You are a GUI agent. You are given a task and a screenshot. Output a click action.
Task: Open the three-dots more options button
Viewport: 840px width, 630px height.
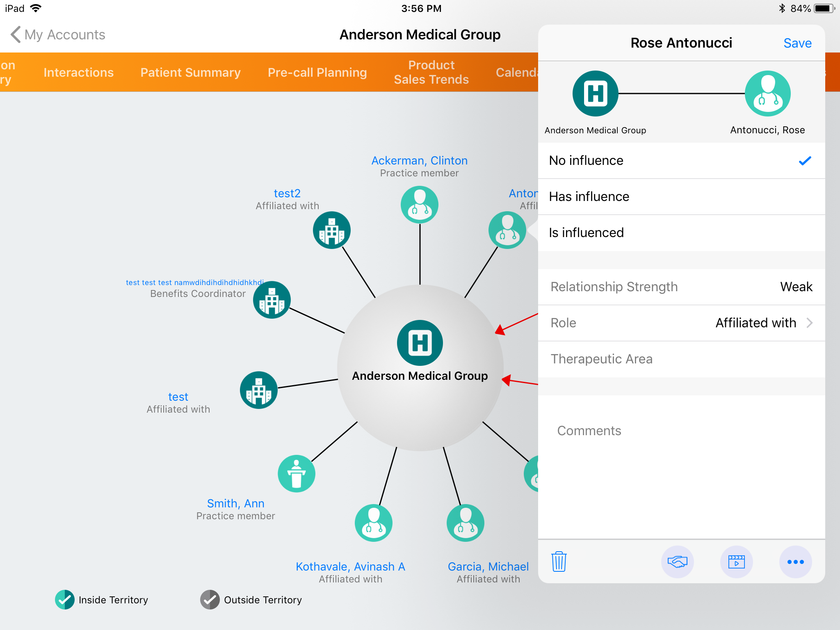[x=795, y=562]
